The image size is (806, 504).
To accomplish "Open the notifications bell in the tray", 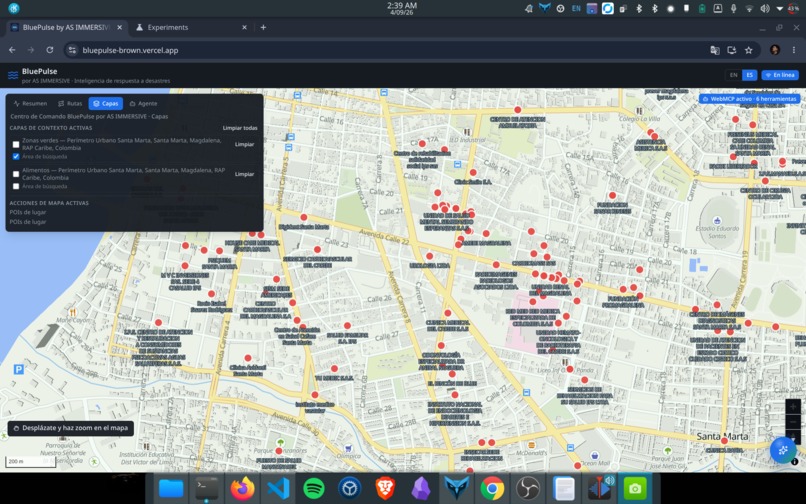I will (x=528, y=8).
